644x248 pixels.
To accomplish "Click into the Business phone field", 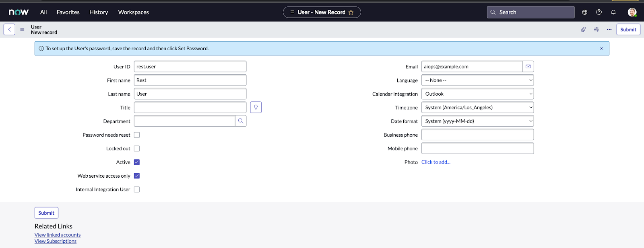I will click(477, 135).
